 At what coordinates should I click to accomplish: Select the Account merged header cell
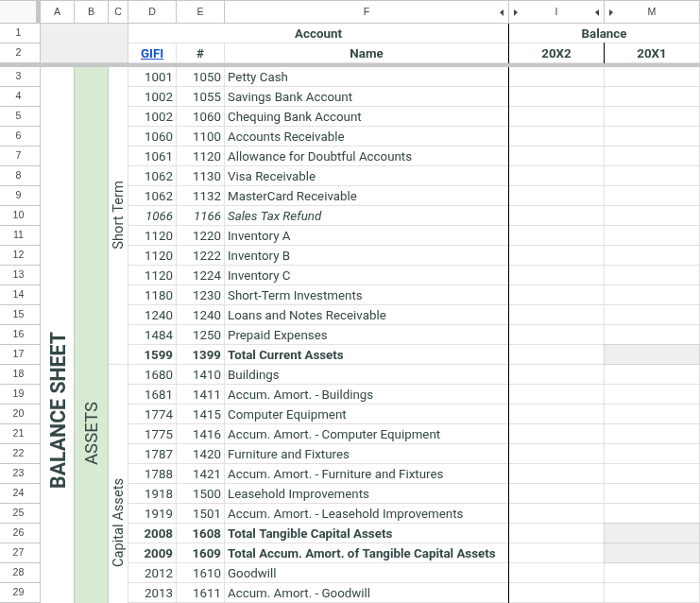[x=318, y=33]
